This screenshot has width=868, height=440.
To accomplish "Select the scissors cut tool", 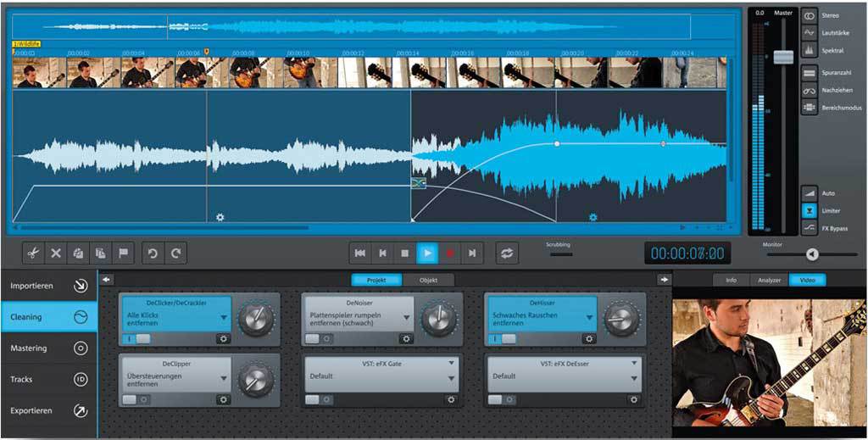I will [x=33, y=253].
